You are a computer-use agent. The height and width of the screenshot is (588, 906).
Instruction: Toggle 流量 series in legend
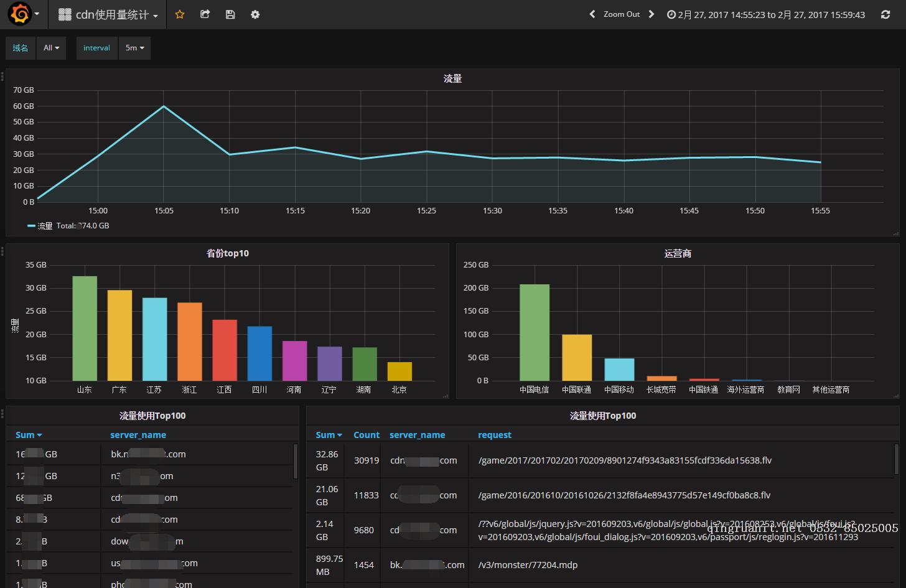(x=45, y=226)
